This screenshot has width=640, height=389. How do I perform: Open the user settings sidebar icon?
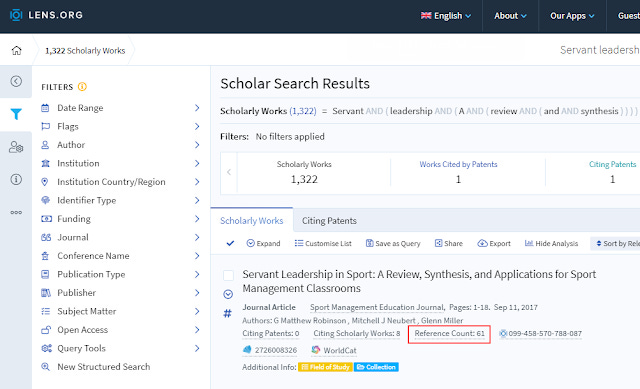tap(16, 147)
